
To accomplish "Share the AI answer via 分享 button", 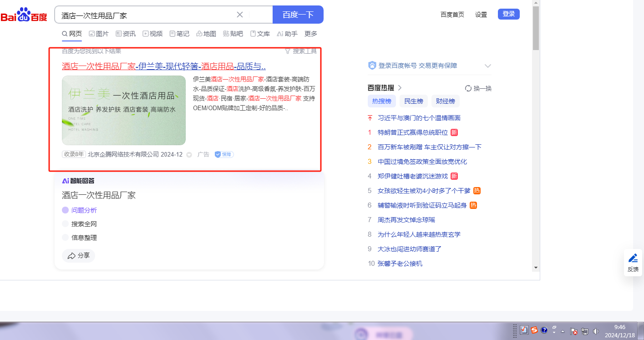I will [x=78, y=256].
